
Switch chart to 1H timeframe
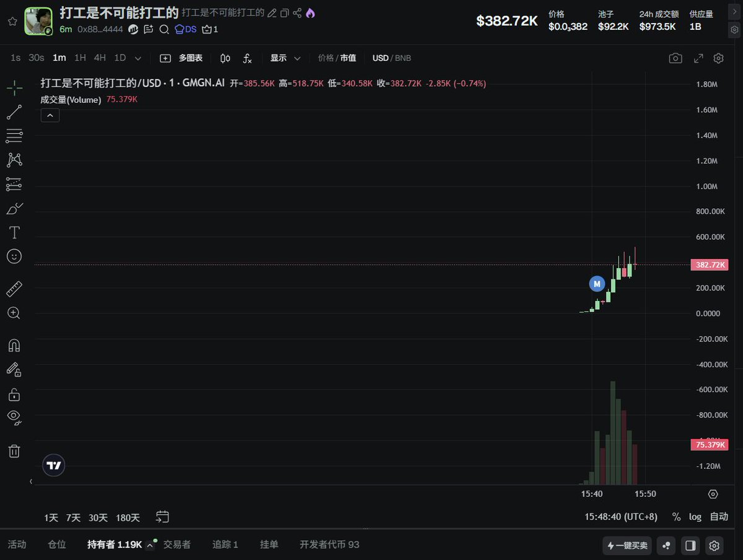click(80, 58)
